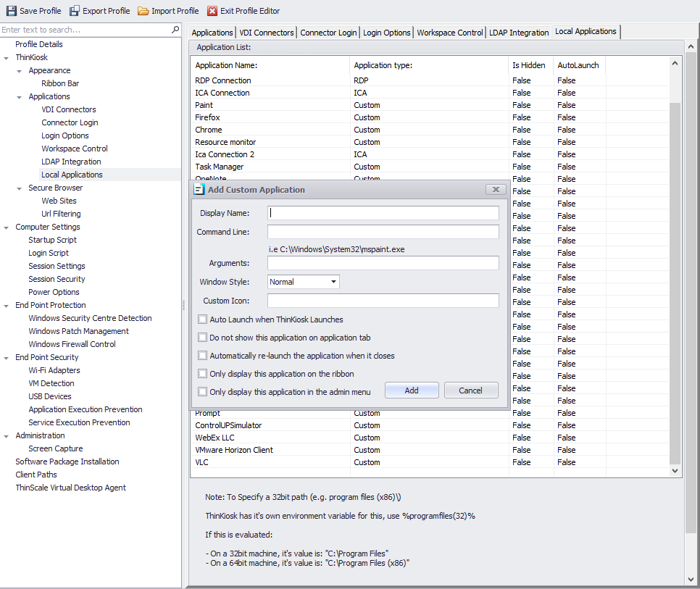
Task: Collapse the Secure Browser tree section
Action: (x=18, y=187)
